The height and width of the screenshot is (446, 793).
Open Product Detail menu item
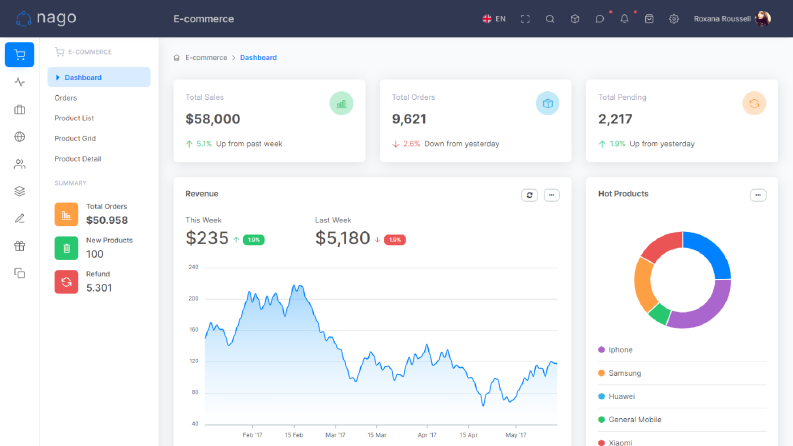(x=78, y=158)
